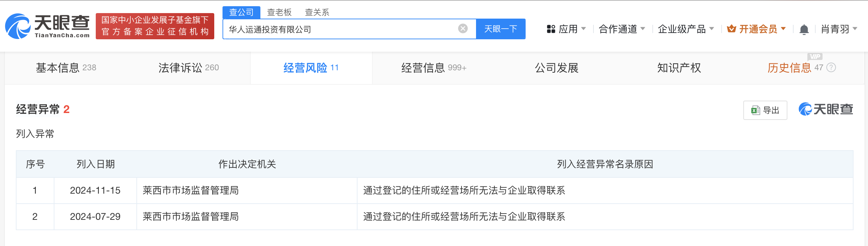Clear the search box with X icon
Image resolution: width=868 pixels, height=246 pixels.
click(x=463, y=29)
